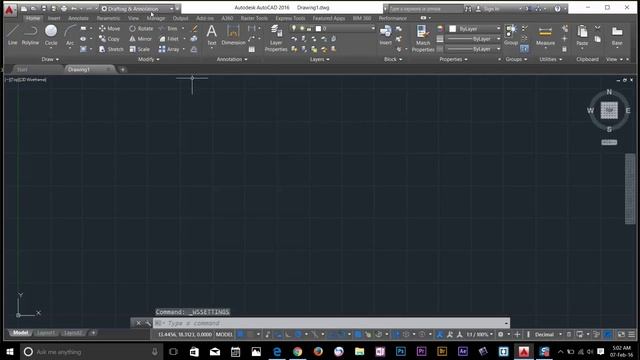This screenshot has height=360, width=640.
Task: Select the Model layout tab
Action: [x=20, y=333]
